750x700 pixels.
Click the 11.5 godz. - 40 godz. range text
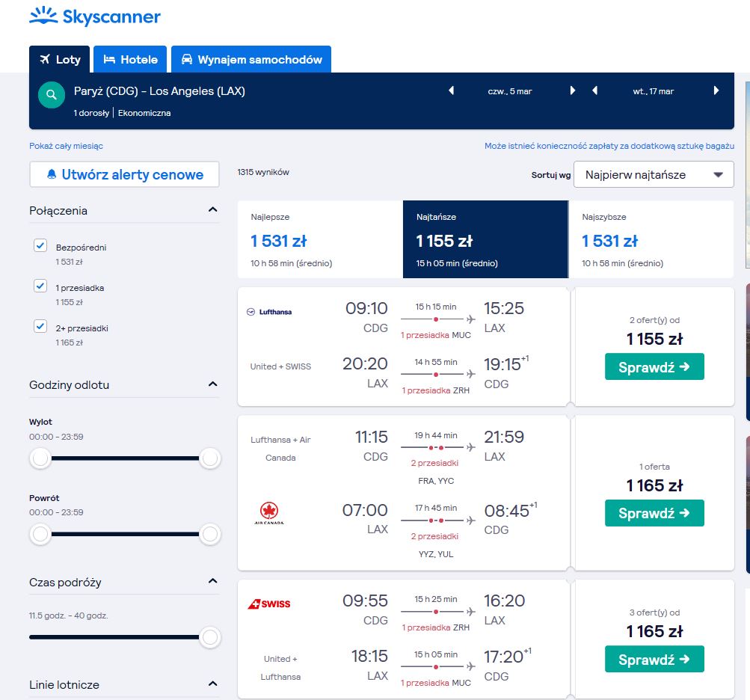68,615
